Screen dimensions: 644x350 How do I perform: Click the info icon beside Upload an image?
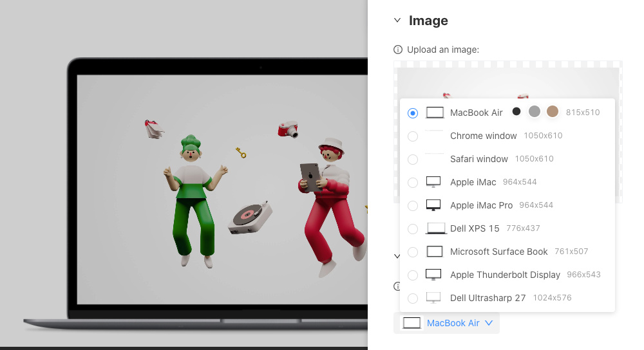click(x=398, y=50)
